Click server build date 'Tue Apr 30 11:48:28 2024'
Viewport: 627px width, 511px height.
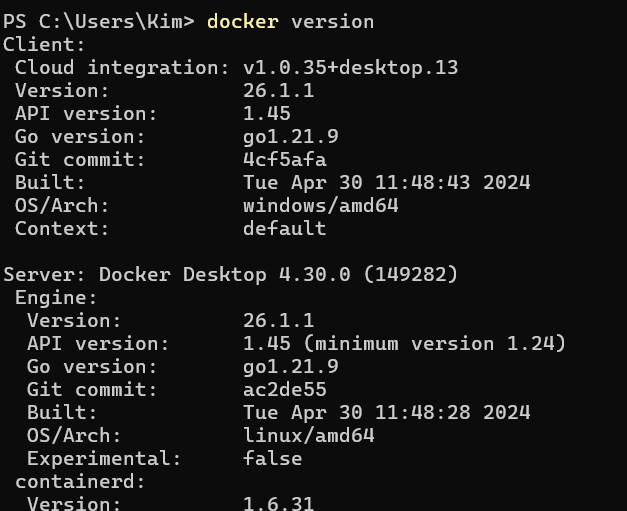coord(387,412)
